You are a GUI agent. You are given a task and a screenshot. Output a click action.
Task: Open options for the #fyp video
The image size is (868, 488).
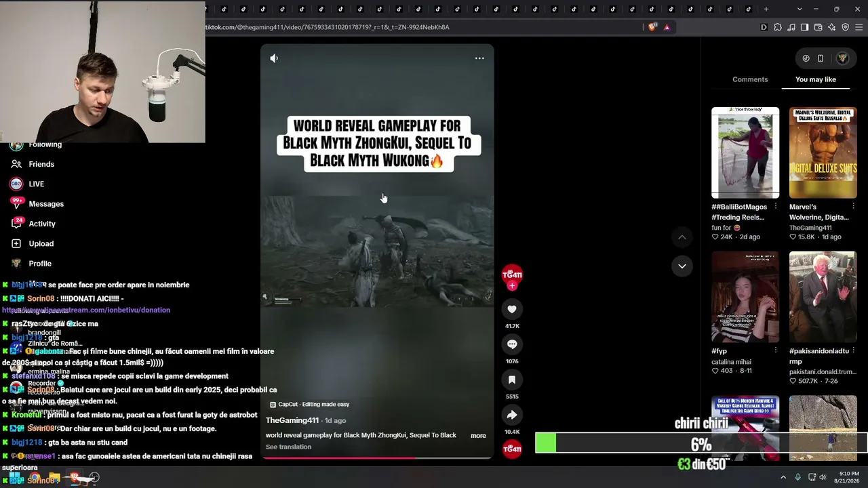[x=776, y=350]
